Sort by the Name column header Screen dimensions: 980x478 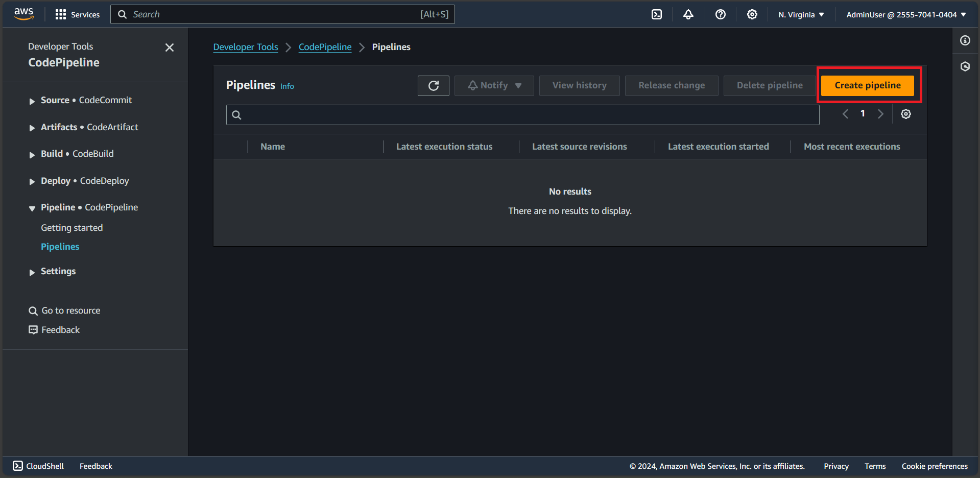273,147
